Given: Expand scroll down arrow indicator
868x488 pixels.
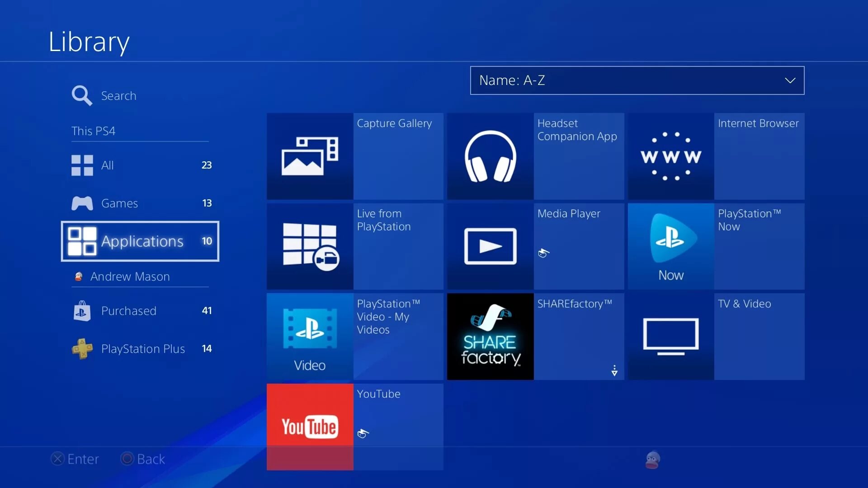Looking at the screenshot, I should 613,370.
